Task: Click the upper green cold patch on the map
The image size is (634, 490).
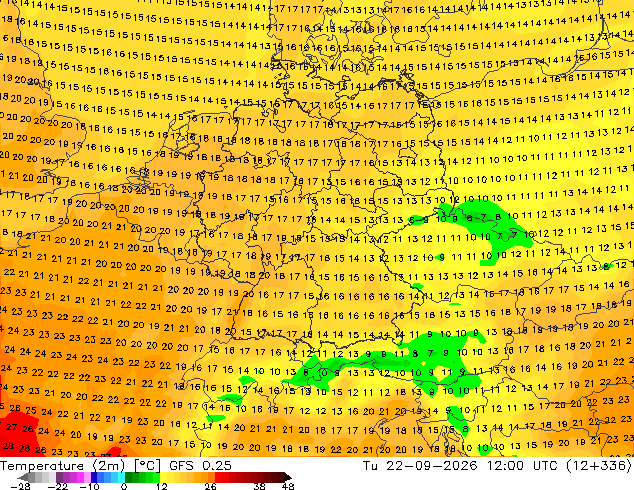Action: (x=485, y=228)
